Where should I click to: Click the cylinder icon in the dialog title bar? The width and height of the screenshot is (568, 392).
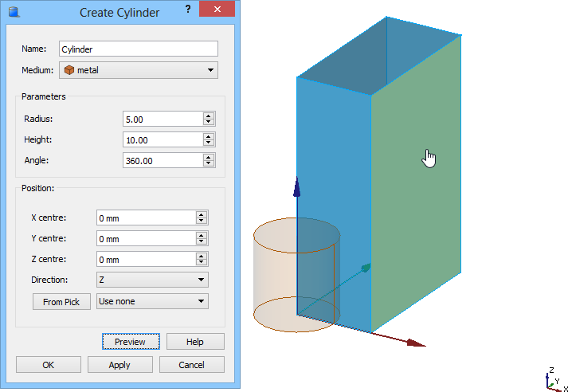coord(14,12)
